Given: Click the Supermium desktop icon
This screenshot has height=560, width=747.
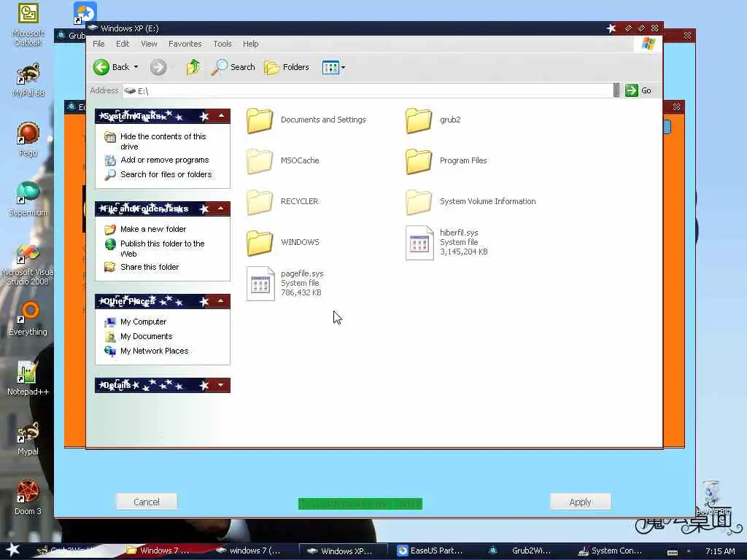Looking at the screenshot, I should [28, 199].
